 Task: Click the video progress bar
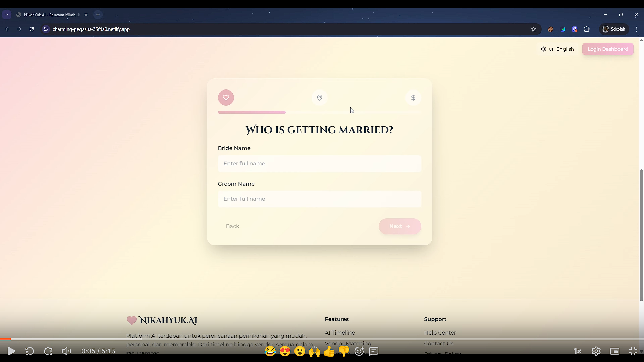(x=322, y=339)
